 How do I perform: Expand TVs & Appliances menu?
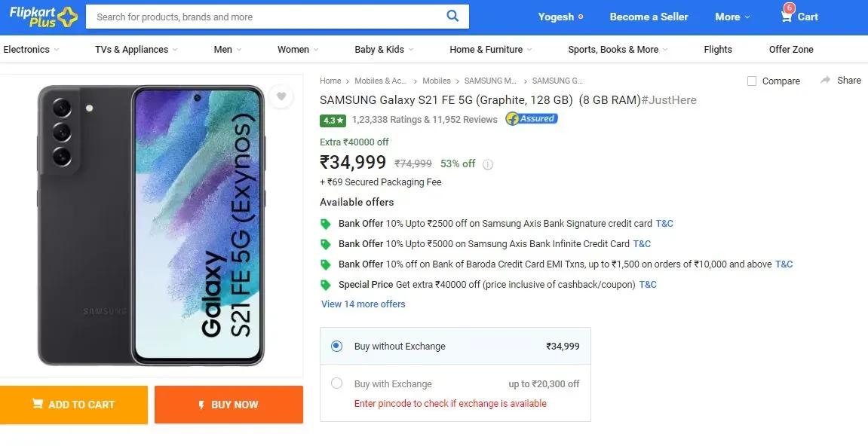click(136, 49)
